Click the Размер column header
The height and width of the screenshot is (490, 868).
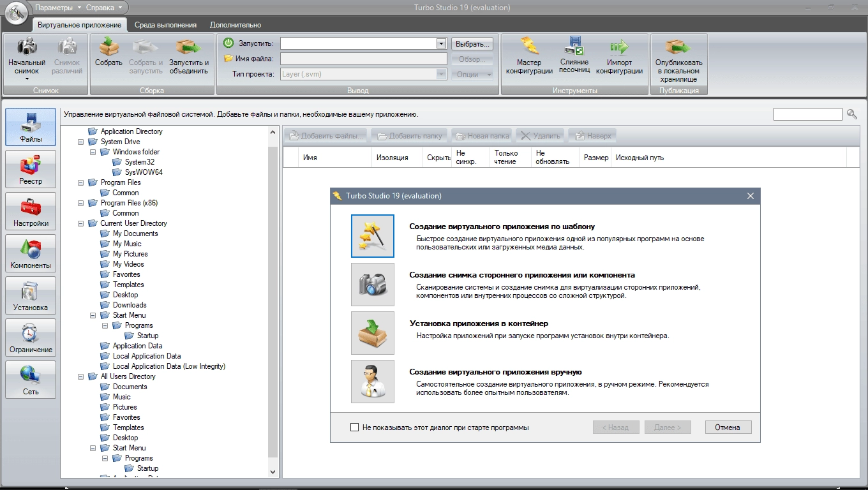tap(596, 158)
